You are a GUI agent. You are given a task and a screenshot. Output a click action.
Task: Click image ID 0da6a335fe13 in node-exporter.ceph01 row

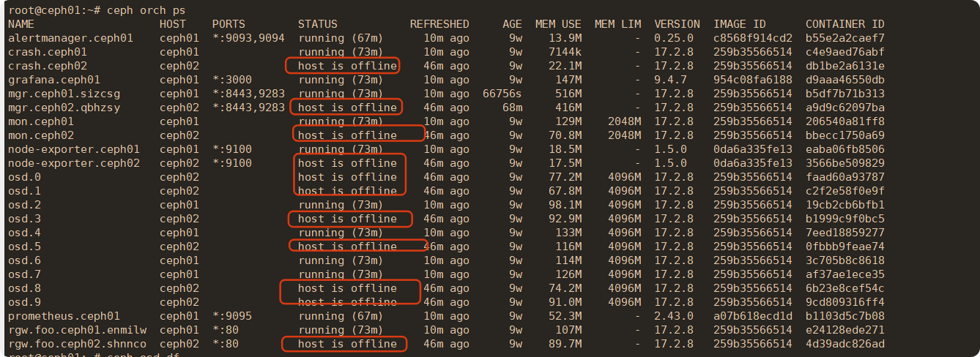753,149
